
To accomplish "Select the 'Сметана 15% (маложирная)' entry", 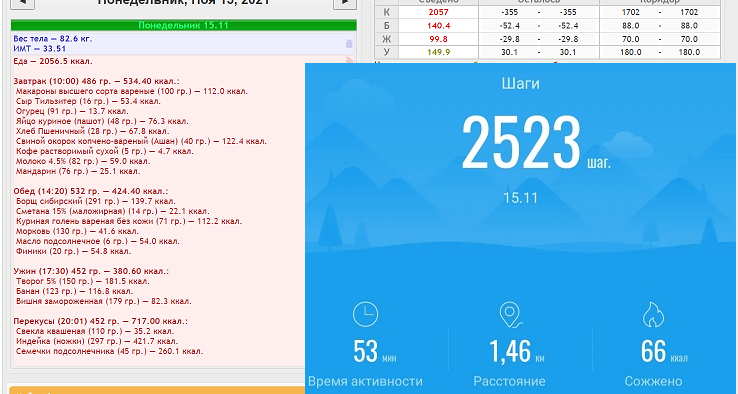I will coord(112,211).
